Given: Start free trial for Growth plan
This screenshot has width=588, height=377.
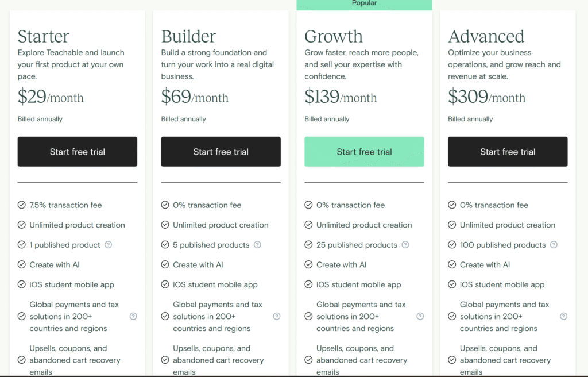Looking at the screenshot, I should tap(364, 152).
